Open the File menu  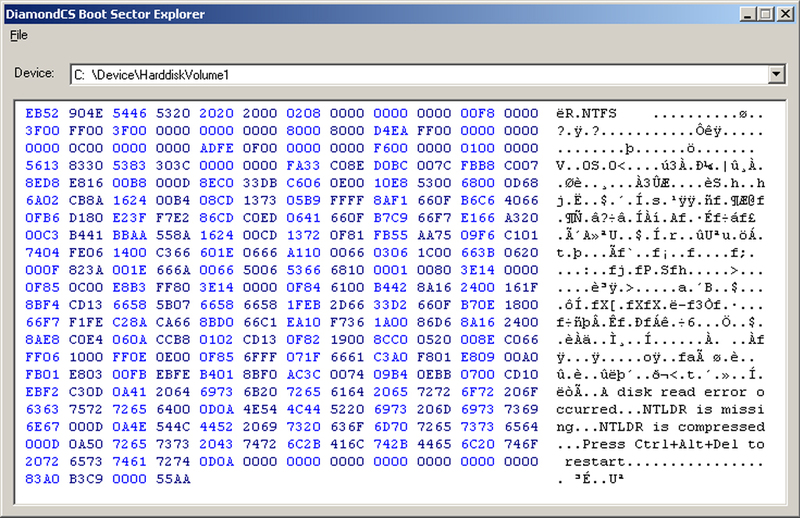click(19, 35)
